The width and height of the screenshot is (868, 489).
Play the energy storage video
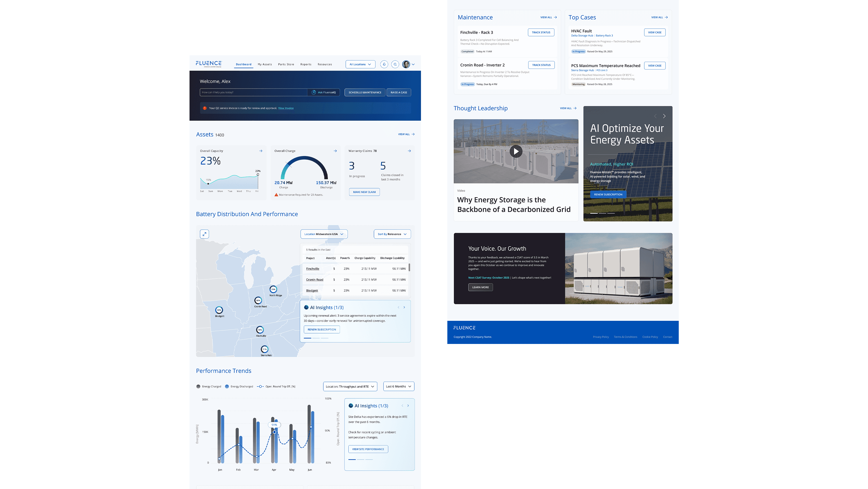pyautogui.click(x=516, y=151)
